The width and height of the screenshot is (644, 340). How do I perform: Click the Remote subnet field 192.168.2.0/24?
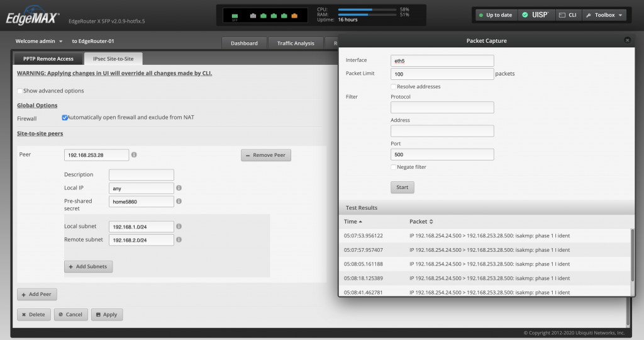[142, 240]
